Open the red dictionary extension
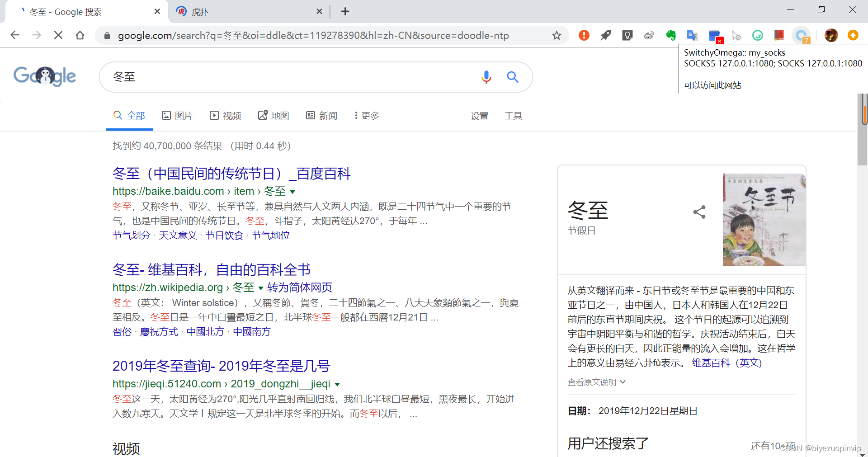Image resolution: width=868 pixels, height=457 pixels. pyautogui.click(x=779, y=35)
